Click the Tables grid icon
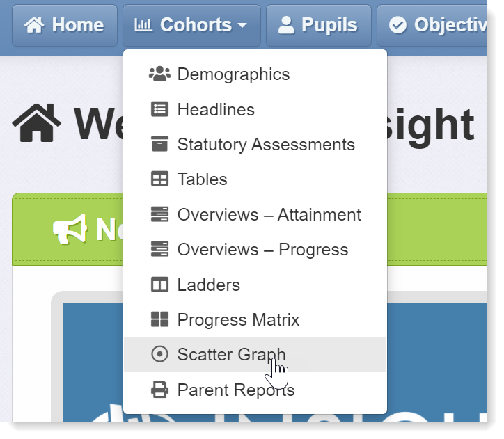This screenshot has width=504, height=439. click(159, 179)
